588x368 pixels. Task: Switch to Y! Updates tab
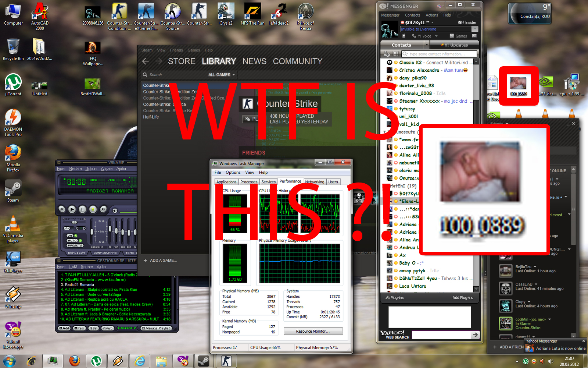(454, 45)
